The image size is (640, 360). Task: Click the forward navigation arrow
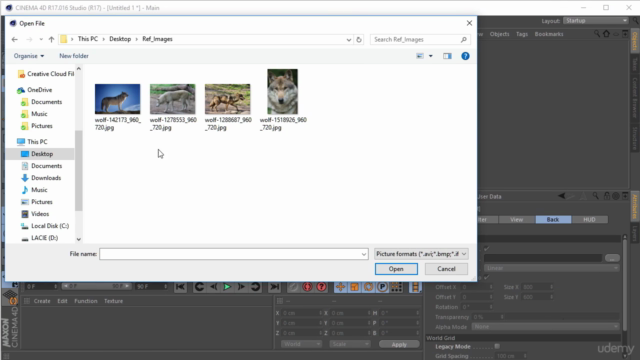click(x=29, y=40)
